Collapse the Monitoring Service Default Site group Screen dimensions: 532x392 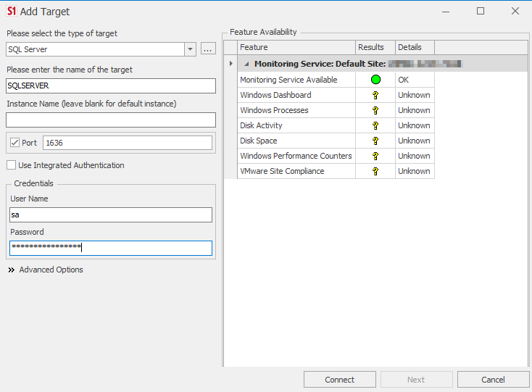246,64
